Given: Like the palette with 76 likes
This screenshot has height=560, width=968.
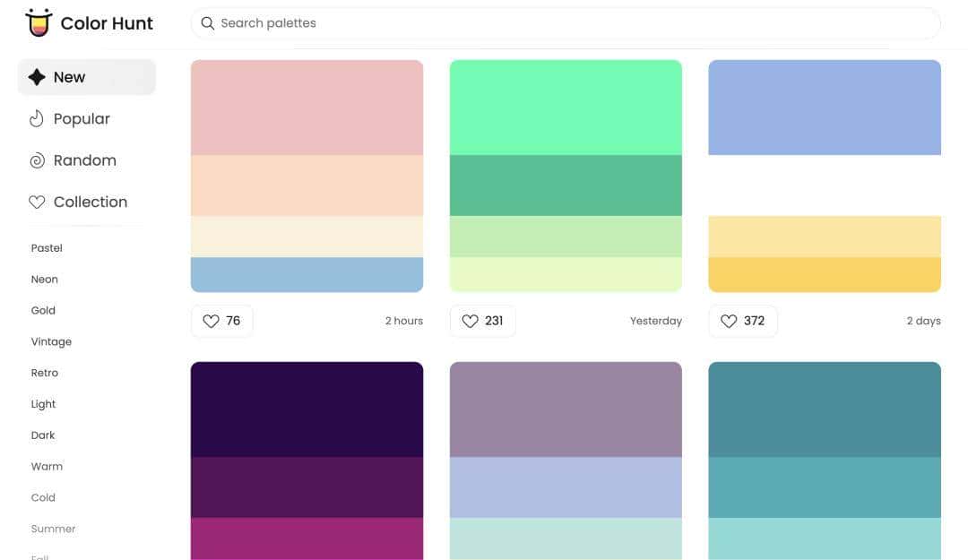Looking at the screenshot, I should (x=221, y=321).
